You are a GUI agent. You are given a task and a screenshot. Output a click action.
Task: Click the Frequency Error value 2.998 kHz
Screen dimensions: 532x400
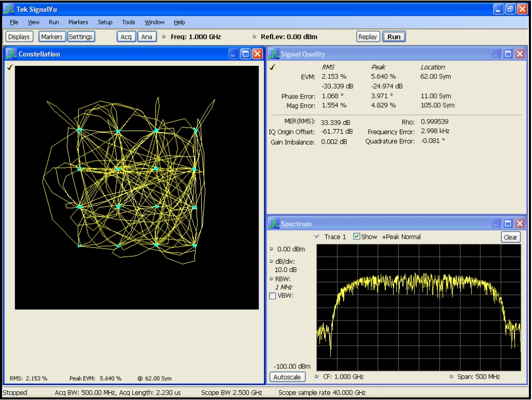click(x=436, y=131)
